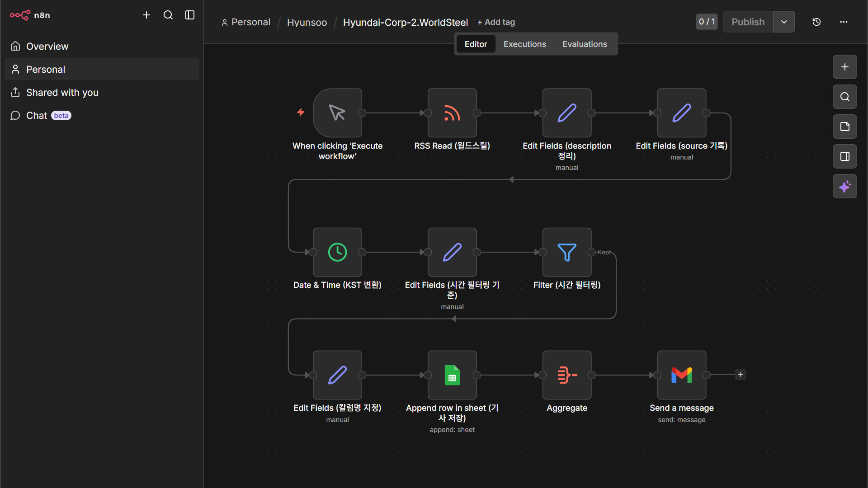Select the Aggregate node

567,375
